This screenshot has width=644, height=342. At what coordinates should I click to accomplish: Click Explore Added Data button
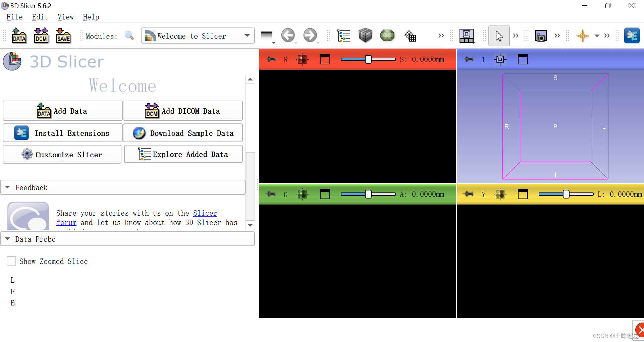(x=183, y=154)
